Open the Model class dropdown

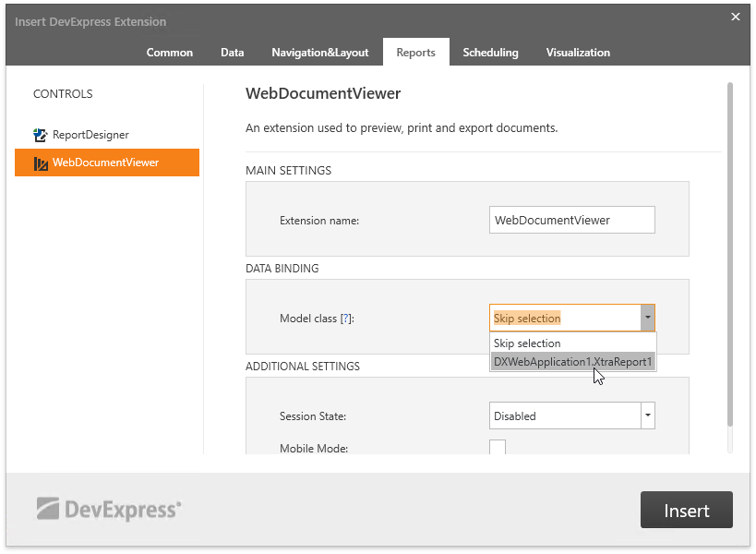point(648,317)
